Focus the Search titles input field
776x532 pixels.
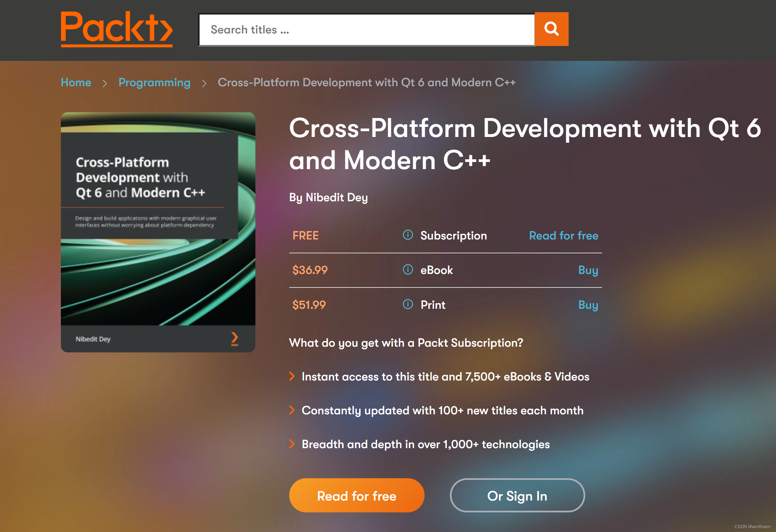click(367, 30)
